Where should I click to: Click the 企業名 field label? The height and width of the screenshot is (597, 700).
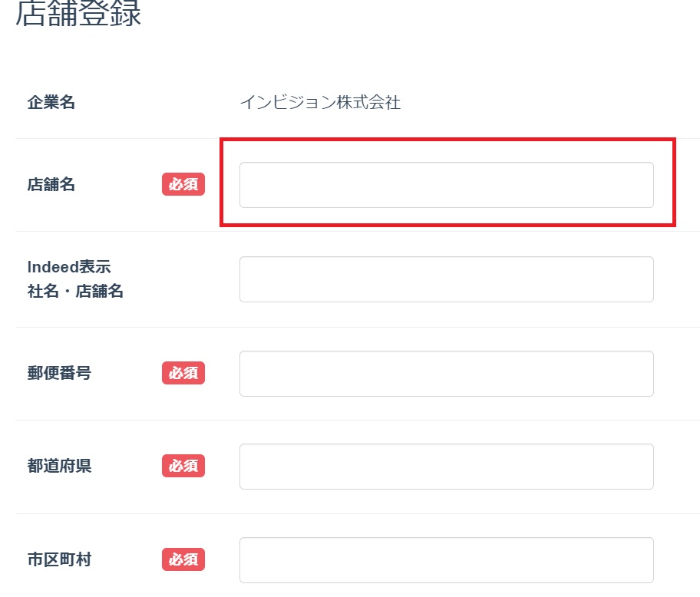[x=51, y=102]
